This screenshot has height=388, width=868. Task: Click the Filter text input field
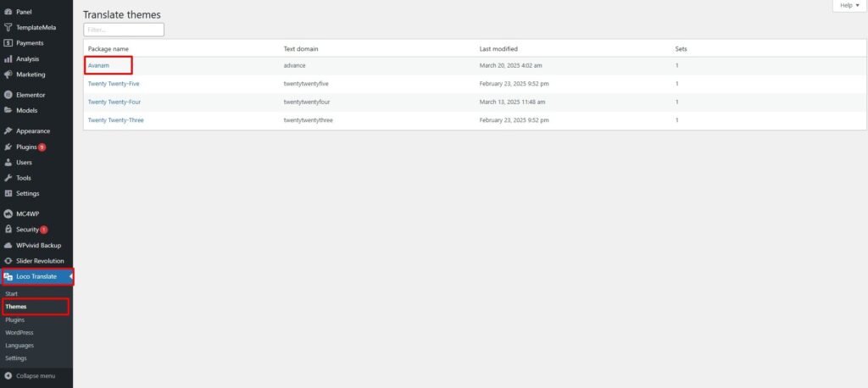124,30
